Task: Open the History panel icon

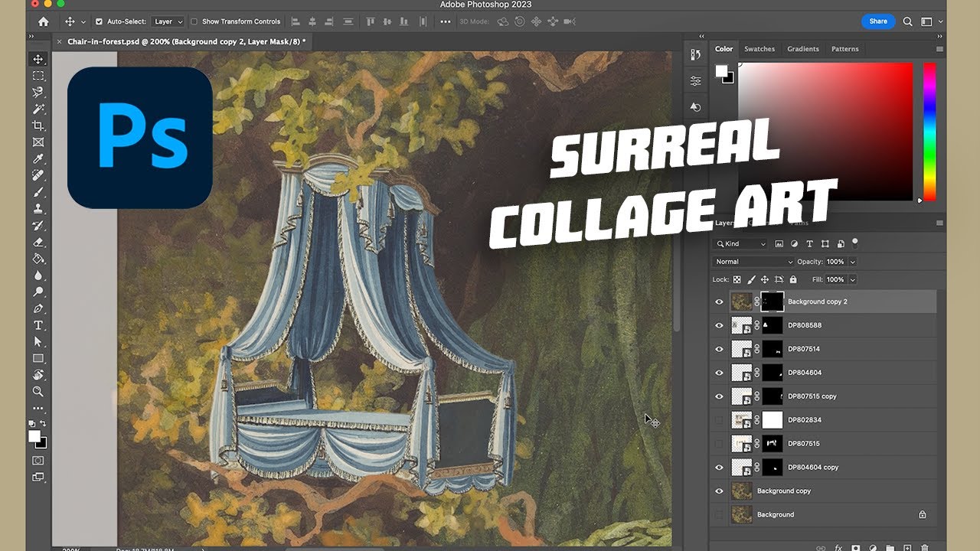Action: coord(695,54)
